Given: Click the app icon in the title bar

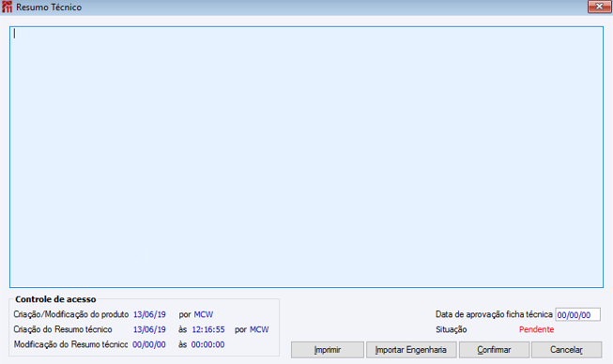Looking at the screenshot, I should [x=7, y=7].
